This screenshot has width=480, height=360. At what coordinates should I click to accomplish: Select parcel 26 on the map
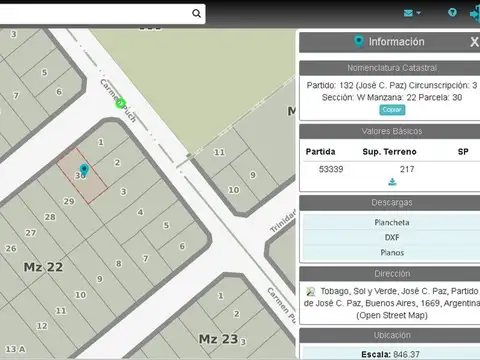[11, 248]
